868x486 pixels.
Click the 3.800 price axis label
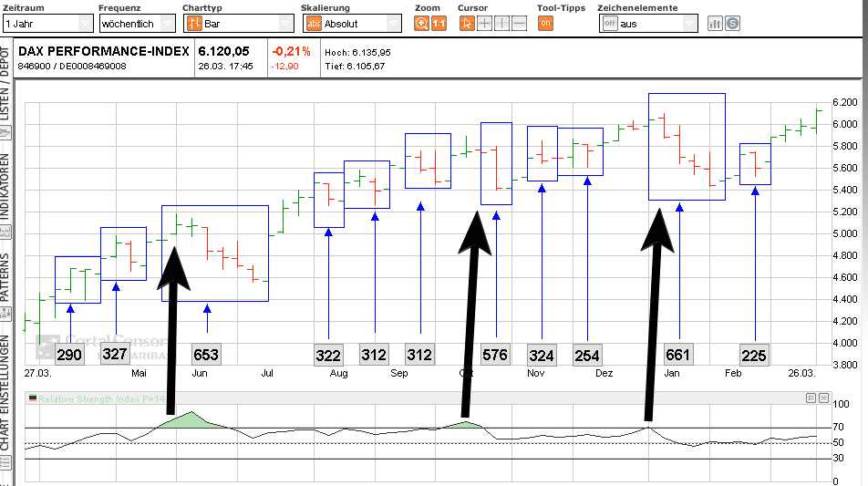click(845, 365)
